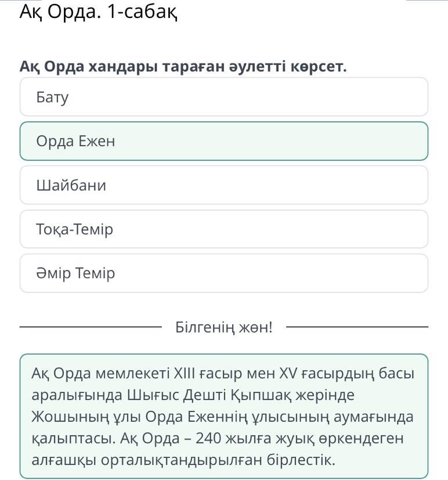448x480 pixels.
Task: Choose the Әмір Темір answer
Action: [223, 273]
